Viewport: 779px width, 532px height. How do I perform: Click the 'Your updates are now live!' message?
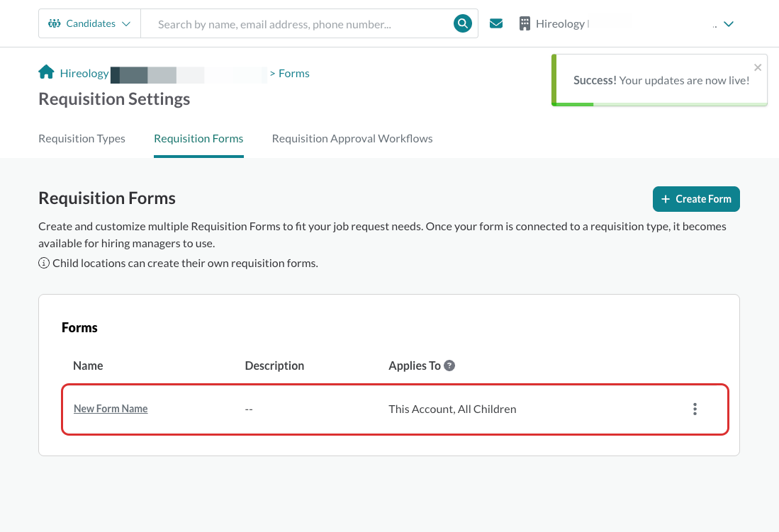coord(684,81)
